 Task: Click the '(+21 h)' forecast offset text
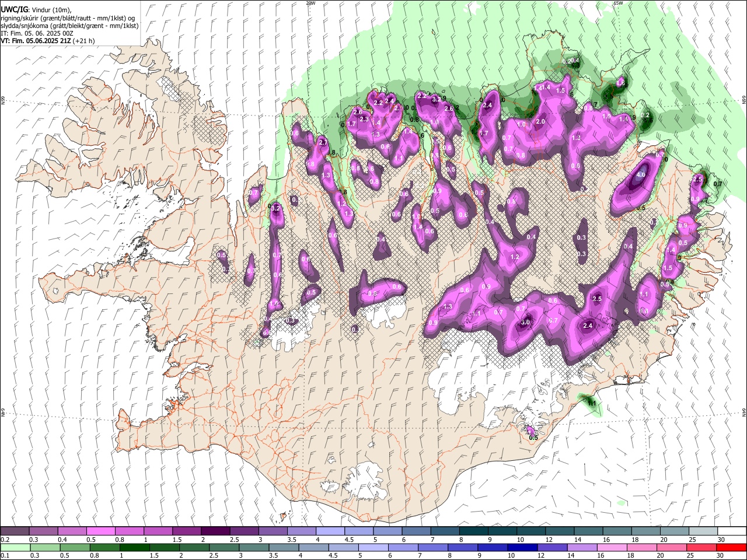(85, 41)
